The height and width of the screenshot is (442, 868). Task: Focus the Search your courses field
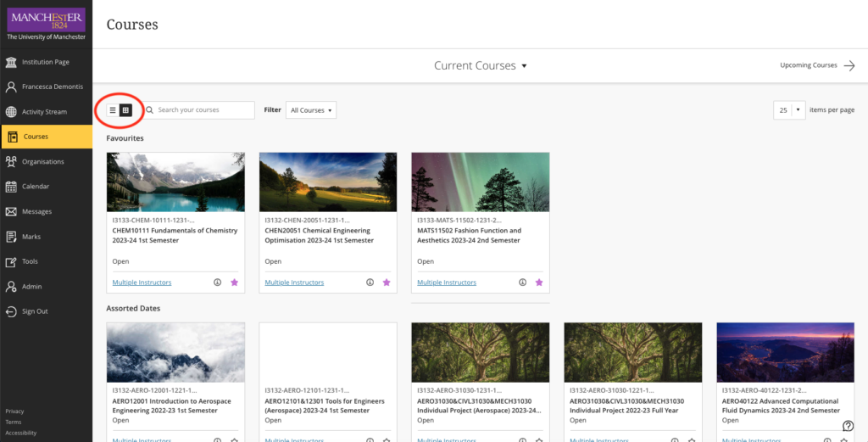tap(199, 110)
